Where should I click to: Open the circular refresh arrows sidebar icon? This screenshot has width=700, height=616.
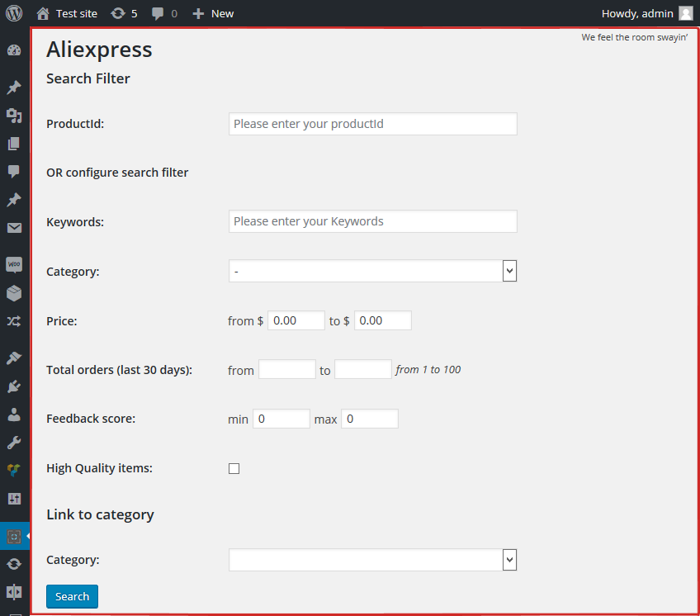coord(14,564)
